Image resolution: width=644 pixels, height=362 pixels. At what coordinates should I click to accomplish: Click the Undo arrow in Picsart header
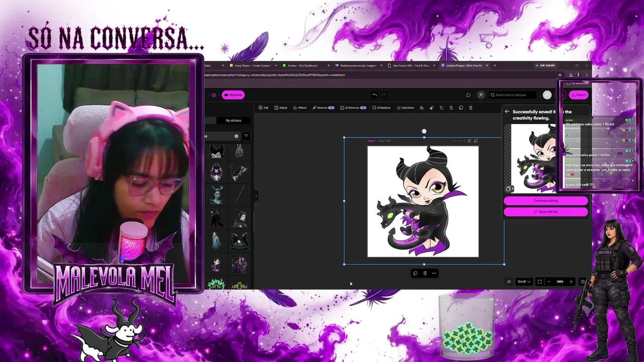(374, 95)
